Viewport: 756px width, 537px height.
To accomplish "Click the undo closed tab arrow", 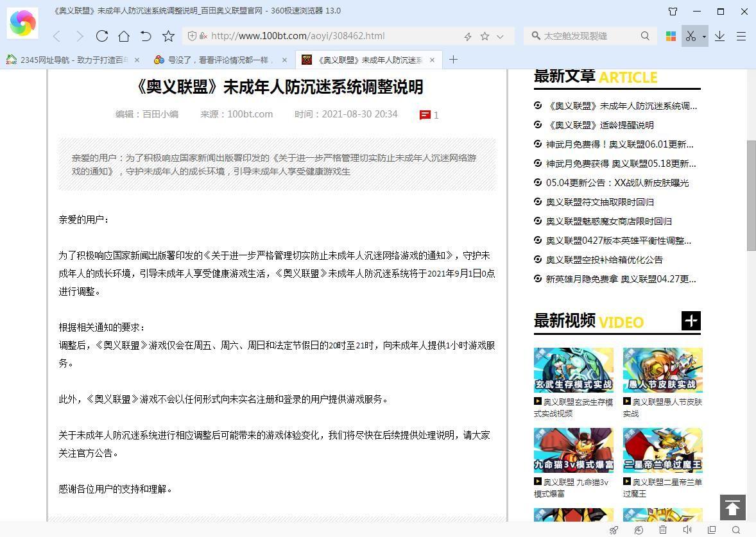I will (x=146, y=36).
